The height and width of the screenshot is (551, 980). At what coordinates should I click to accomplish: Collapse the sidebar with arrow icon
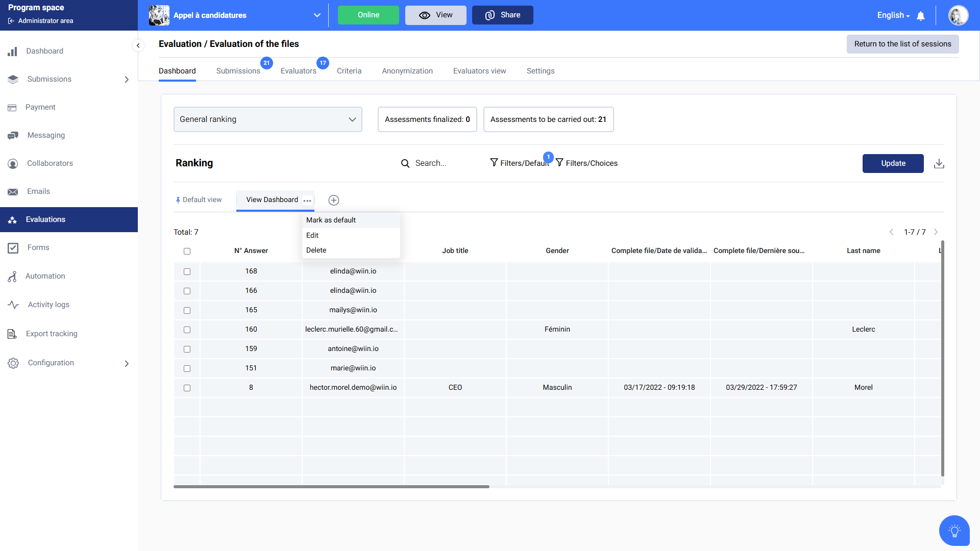point(138,45)
